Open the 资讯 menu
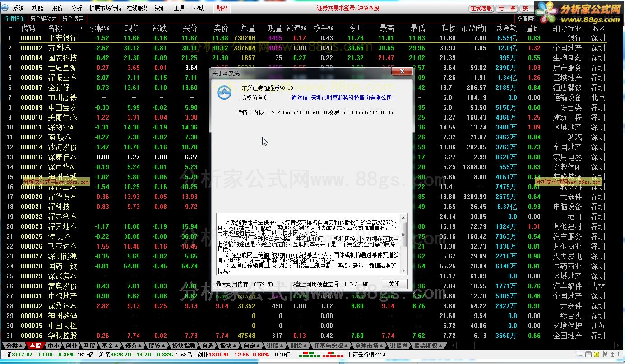The height and width of the screenshot is (364, 625). [x=160, y=8]
